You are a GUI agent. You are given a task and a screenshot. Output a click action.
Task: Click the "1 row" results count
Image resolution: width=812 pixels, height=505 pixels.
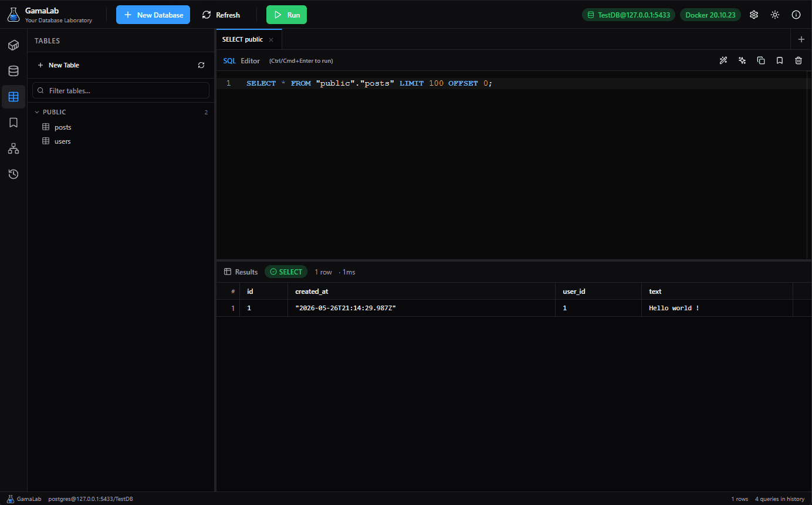(323, 272)
